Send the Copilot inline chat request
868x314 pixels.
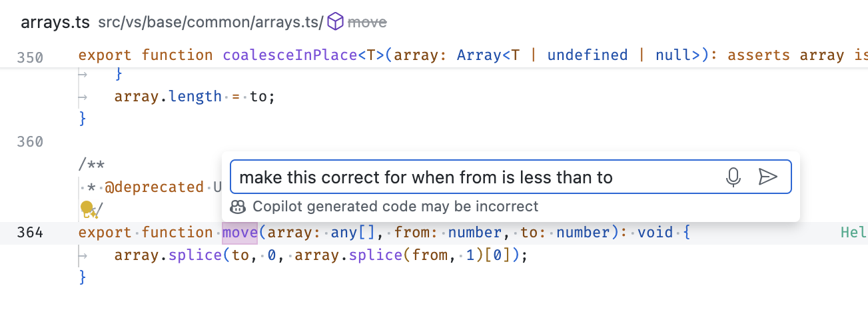coord(768,177)
